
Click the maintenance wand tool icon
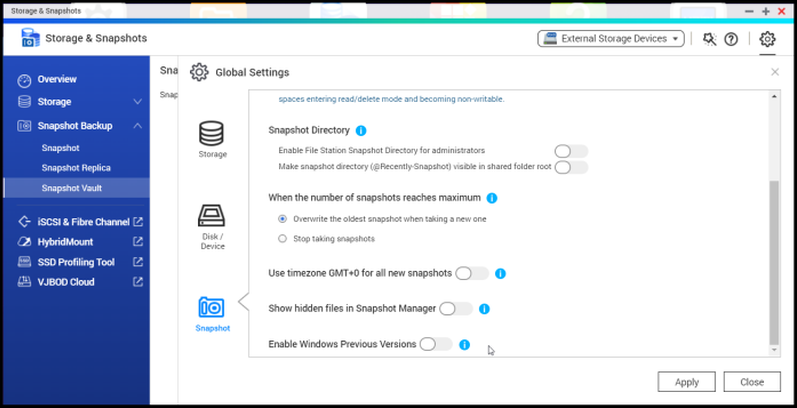(x=709, y=39)
